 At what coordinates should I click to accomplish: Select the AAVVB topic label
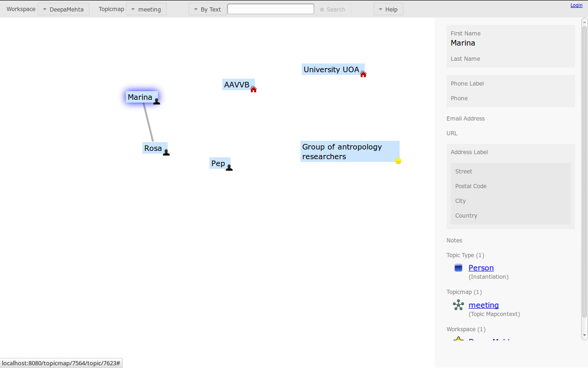click(x=237, y=85)
